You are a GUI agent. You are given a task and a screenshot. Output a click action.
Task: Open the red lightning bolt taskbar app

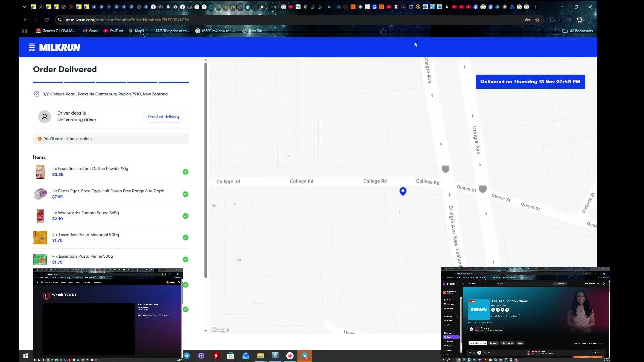point(216,356)
